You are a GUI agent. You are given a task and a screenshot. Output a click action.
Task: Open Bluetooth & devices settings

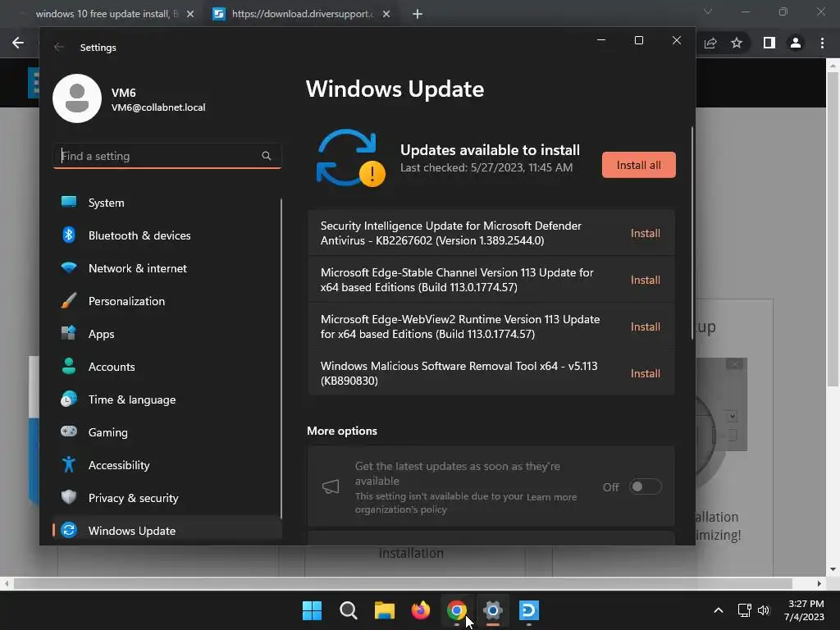click(x=167, y=235)
